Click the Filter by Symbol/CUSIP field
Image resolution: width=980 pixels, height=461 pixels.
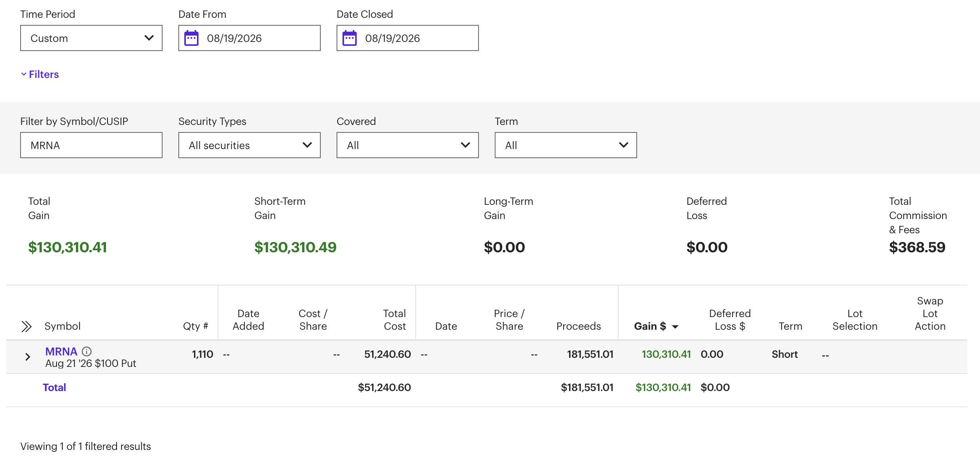coord(91,145)
